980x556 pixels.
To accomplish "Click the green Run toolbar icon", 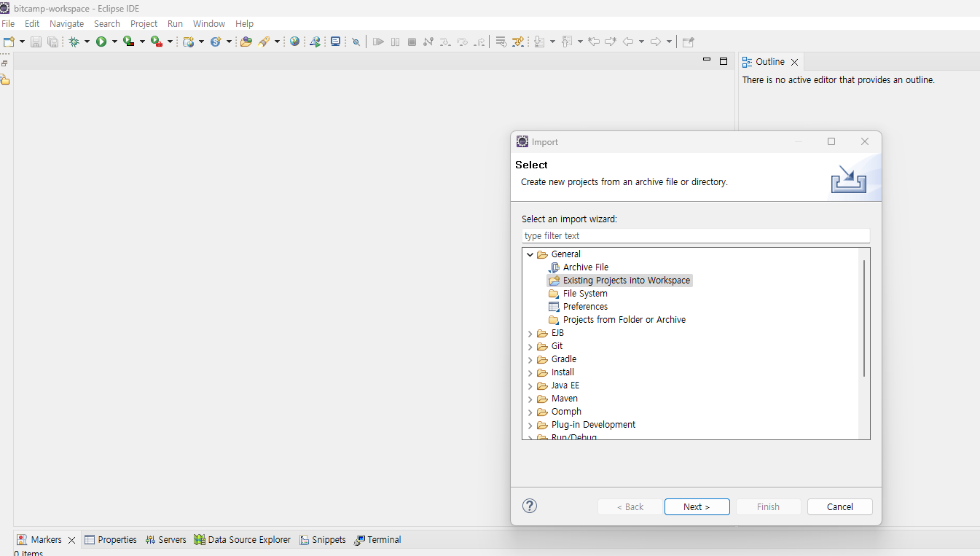I will pyautogui.click(x=101, y=42).
